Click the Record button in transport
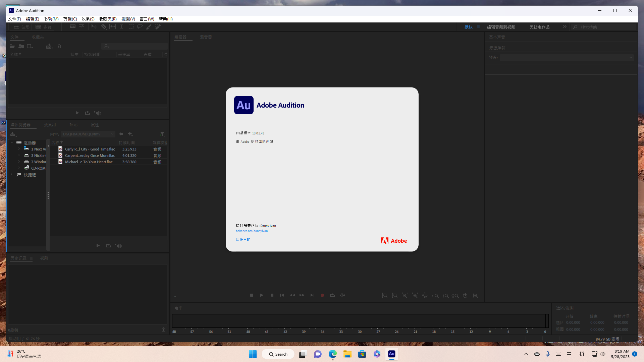The width and height of the screenshot is (644, 362). tap(322, 295)
